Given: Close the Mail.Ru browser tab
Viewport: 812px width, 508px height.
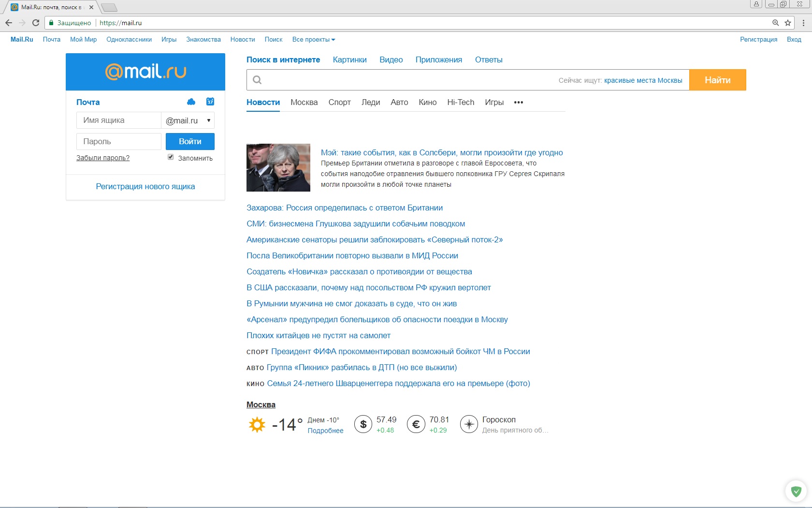Looking at the screenshot, I should (x=91, y=7).
